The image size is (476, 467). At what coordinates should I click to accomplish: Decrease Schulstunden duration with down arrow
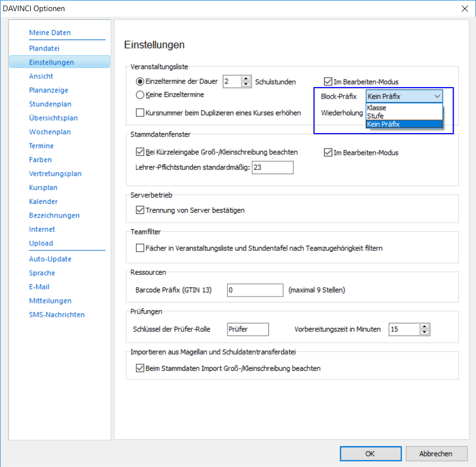coord(246,84)
